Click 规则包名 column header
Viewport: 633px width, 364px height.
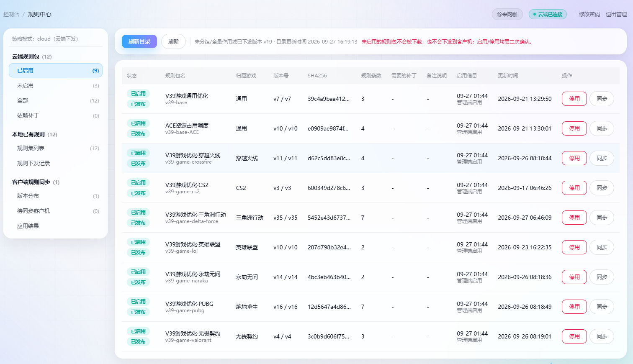coord(175,76)
